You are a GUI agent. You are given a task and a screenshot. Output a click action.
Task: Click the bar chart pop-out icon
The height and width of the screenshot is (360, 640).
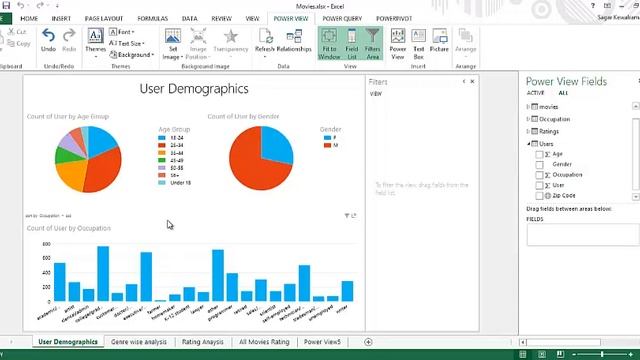pyautogui.click(x=353, y=216)
